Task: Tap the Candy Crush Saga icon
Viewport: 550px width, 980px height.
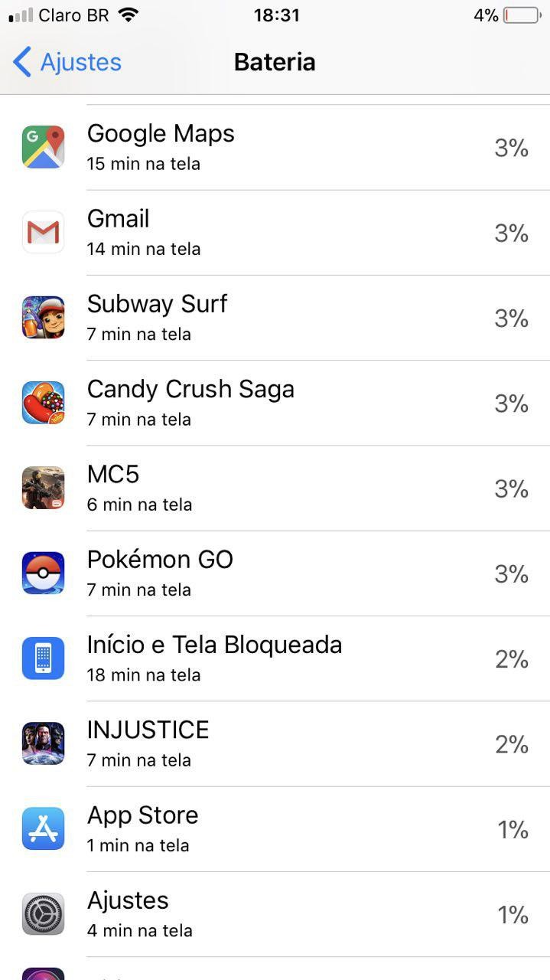Action: pyautogui.click(x=43, y=403)
